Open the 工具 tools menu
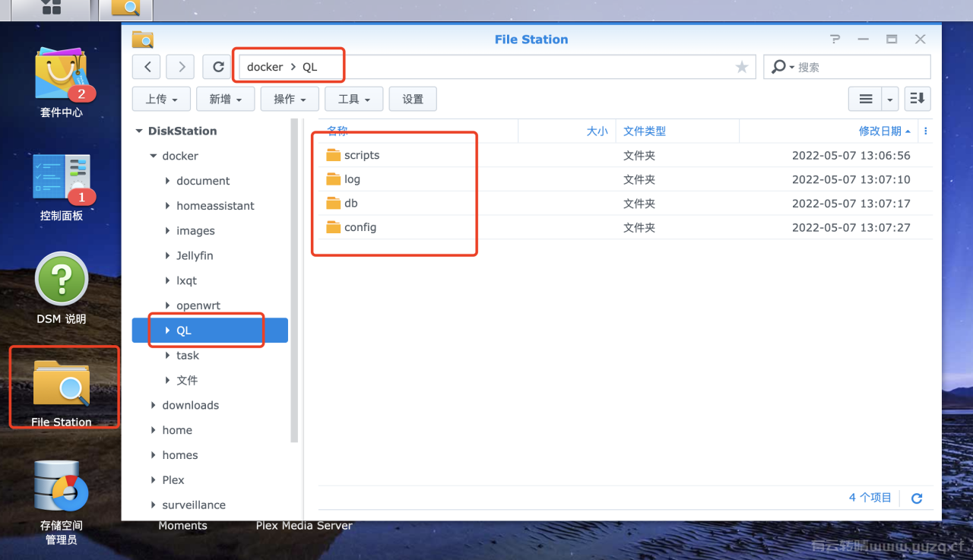973x560 pixels. [x=353, y=99]
